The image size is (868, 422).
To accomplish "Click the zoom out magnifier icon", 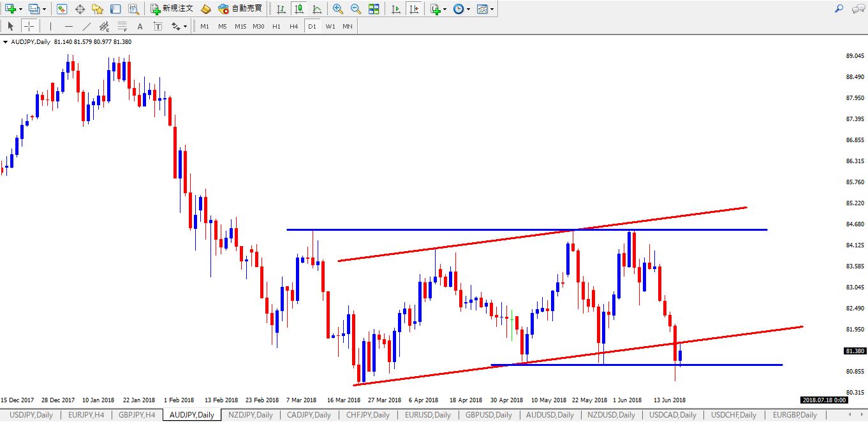I will 356,9.
